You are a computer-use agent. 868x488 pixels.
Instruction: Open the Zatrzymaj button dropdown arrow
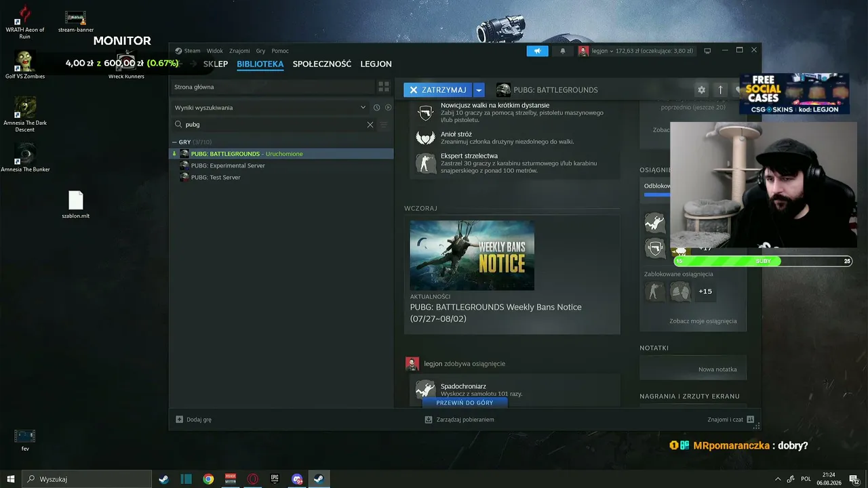click(x=479, y=90)
